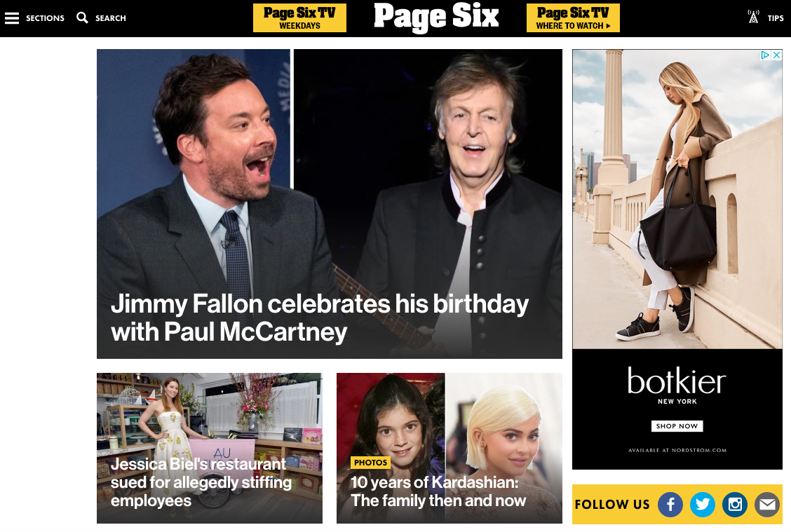The width and height of the screenshot is (791, 532).
Task: Click the yellow PHOTOS tag label
Action: [370, 463]
